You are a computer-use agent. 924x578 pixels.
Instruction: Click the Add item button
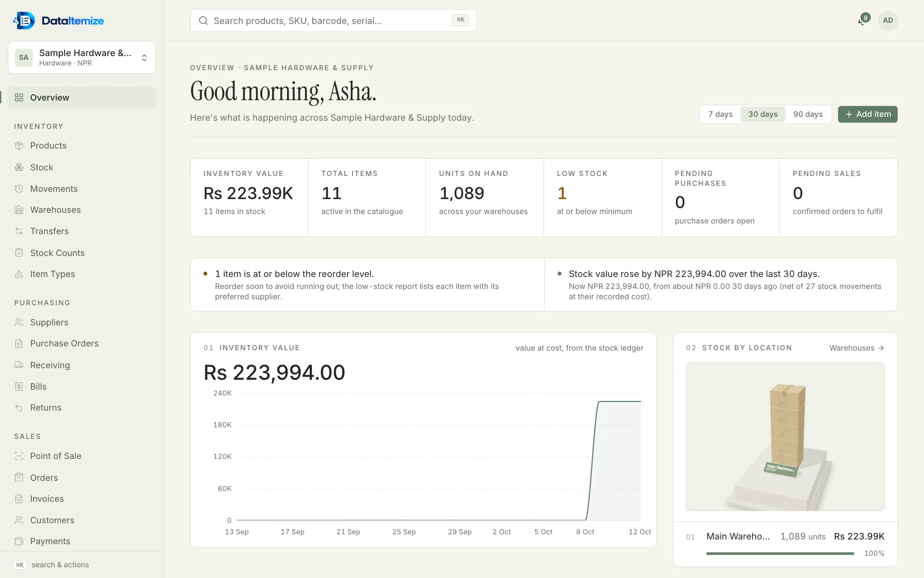(x=868, y=114)
